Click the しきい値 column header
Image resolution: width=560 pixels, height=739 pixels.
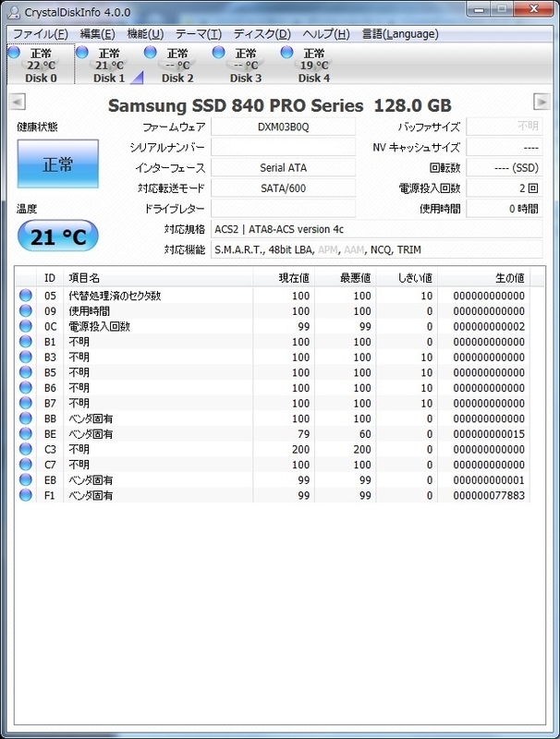[407, 278]
